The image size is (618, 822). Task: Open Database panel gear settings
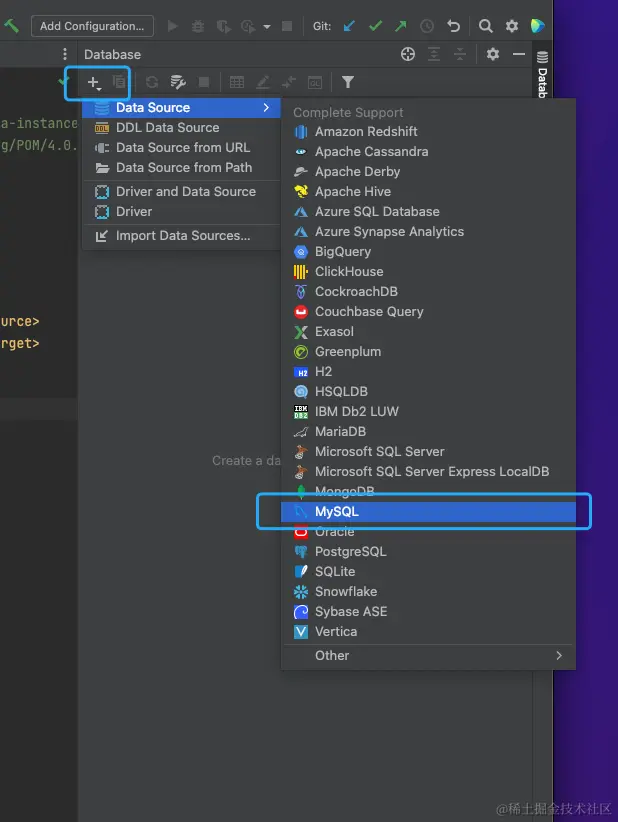pos(493,54)
